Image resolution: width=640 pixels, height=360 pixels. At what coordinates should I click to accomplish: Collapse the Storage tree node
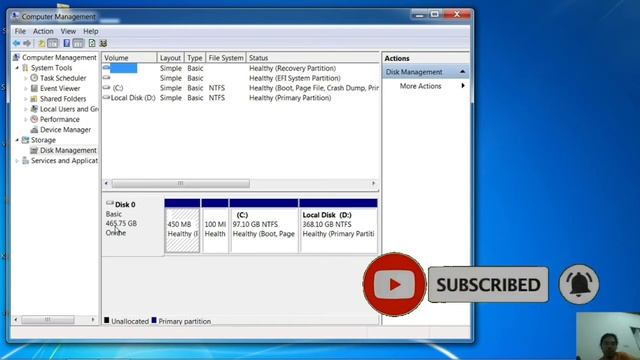coord(17,140)
